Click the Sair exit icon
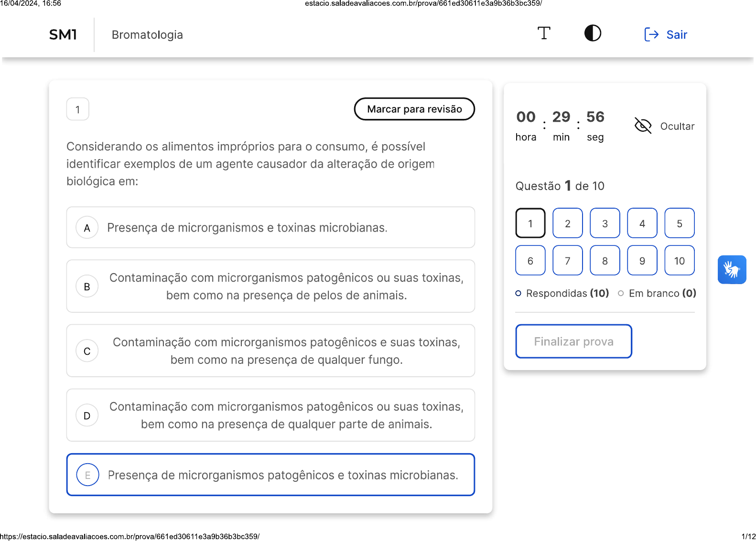The height and width of the screenshot is (541, 756). pyautogui.click(x=651, y=34)
